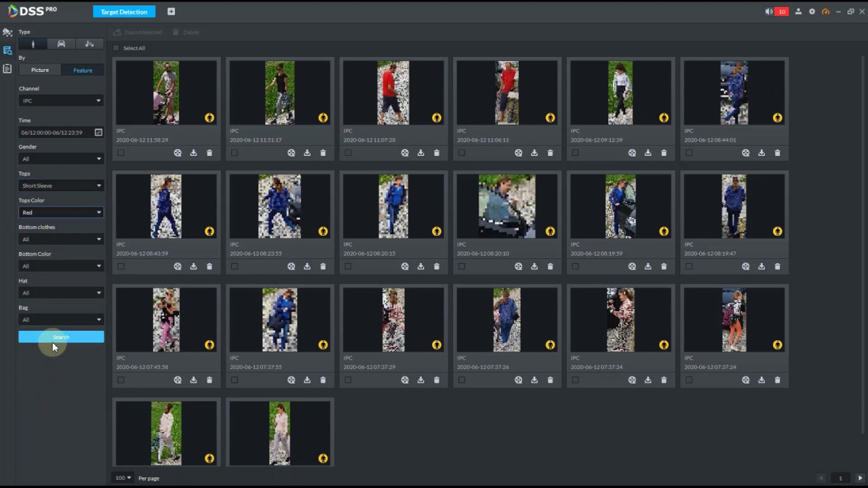Tick the Select All checkbox
868x488 pixels.
[116, 48]
